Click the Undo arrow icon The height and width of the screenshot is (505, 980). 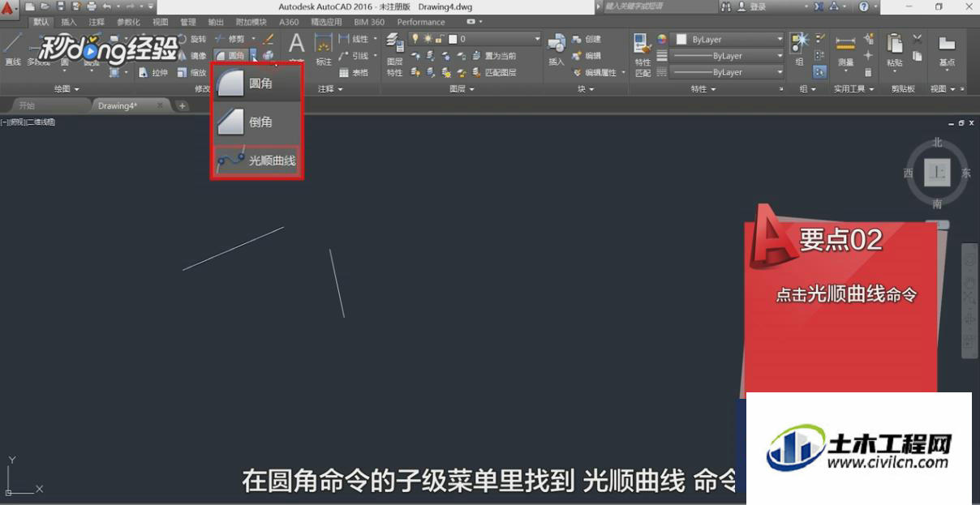click(x=105, y=6)
